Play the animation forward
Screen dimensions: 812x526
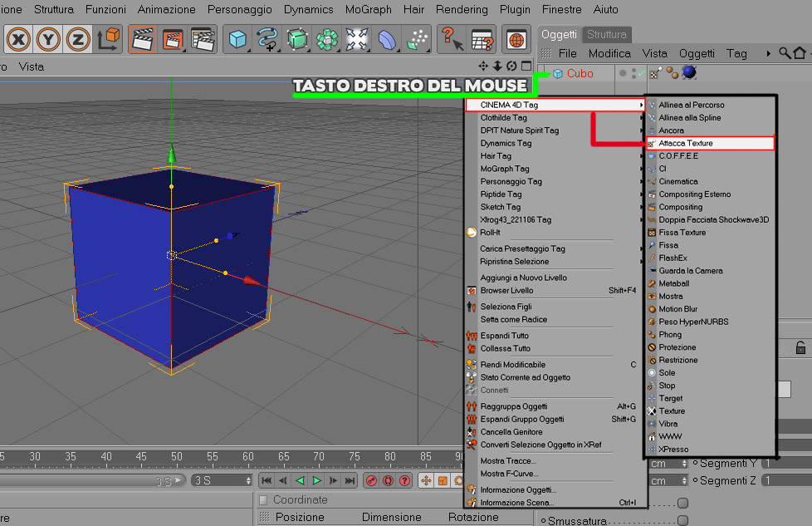pyautogui.click(x=316, y=481)
